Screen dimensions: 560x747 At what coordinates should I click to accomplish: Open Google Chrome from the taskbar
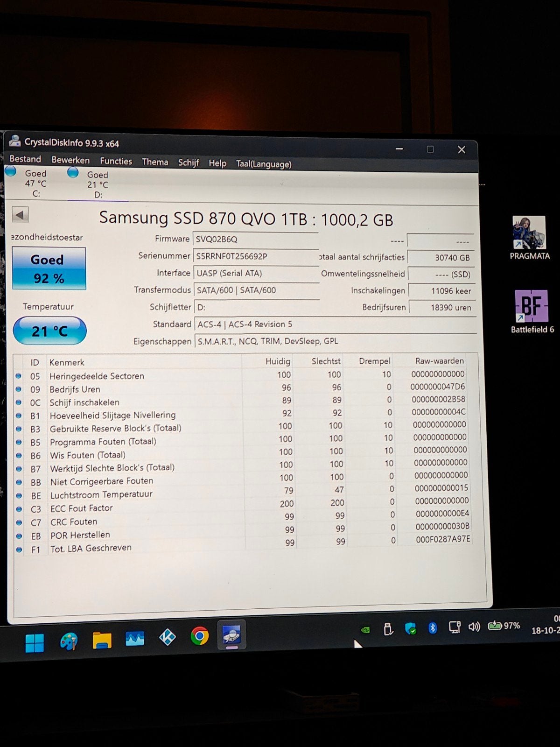click(200, 636)
